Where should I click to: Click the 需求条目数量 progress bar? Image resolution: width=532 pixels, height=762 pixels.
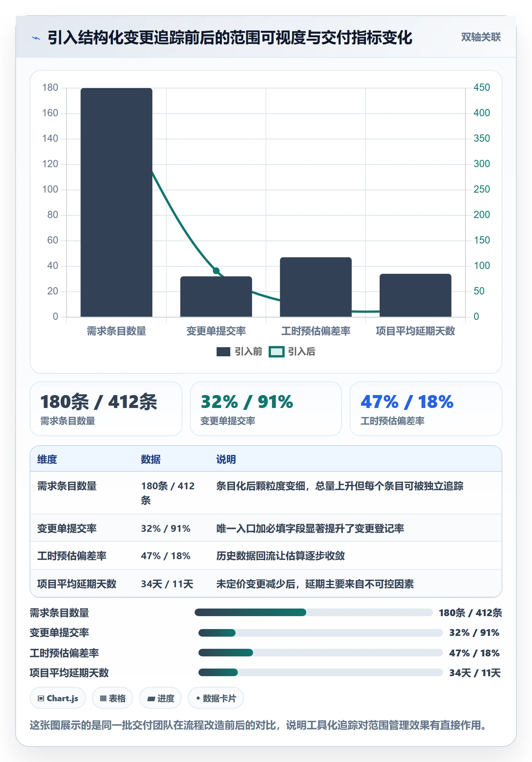pyautogui.click(x=313, y=612)
